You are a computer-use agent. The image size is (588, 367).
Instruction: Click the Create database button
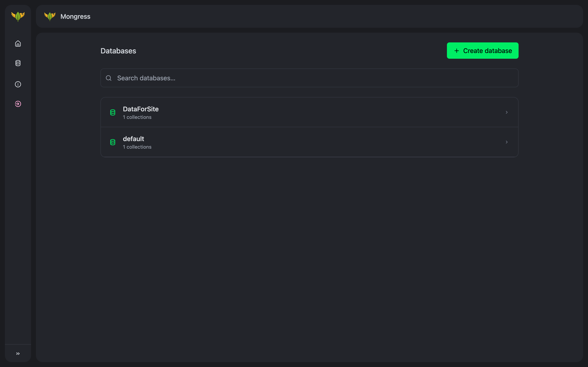point(482,51)
